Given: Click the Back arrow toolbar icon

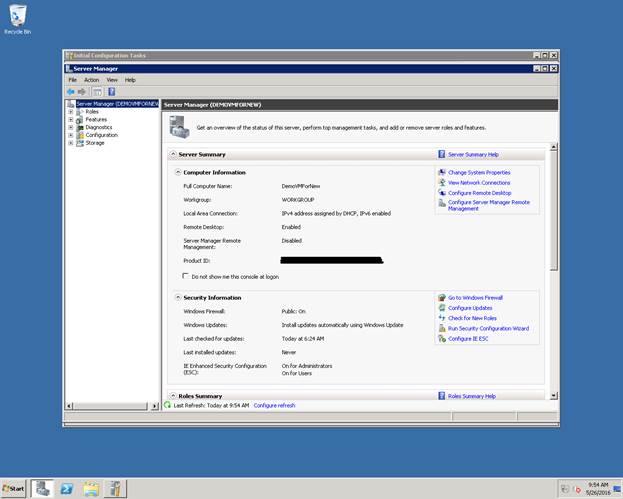Looking at the screenshot, I should point(71,92).
